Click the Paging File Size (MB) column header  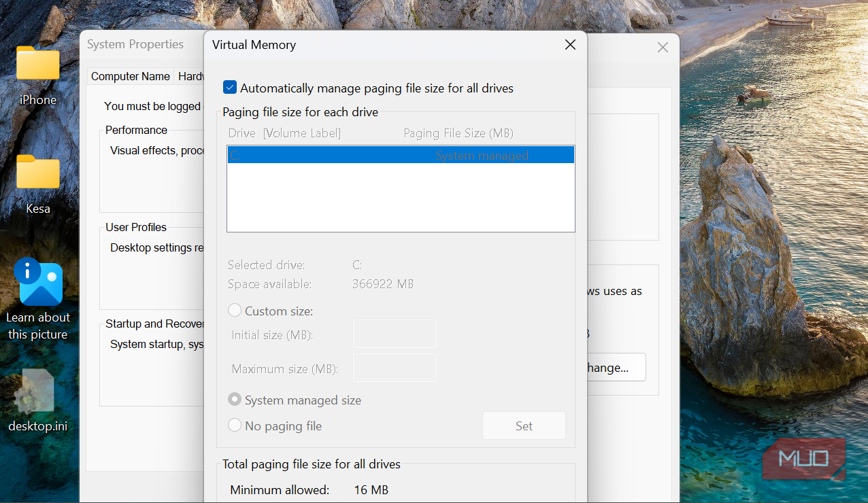tap(458, 133)
